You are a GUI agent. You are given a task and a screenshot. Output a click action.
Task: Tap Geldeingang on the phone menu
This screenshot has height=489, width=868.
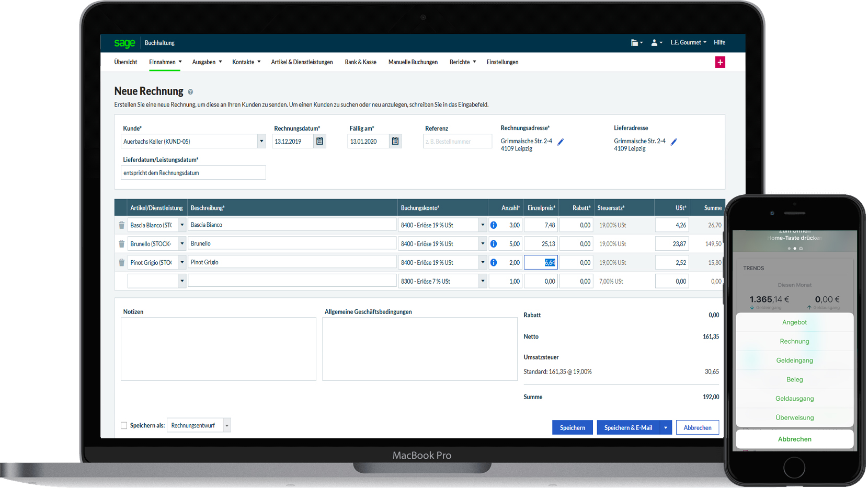794,361
